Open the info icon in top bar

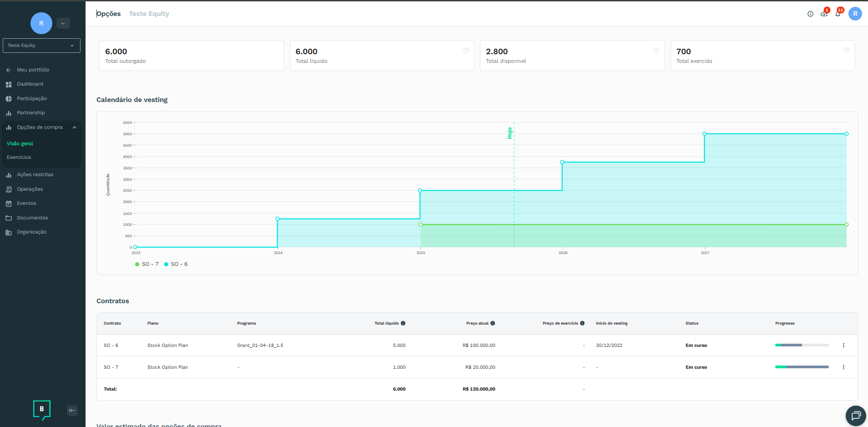coord(810,14)
